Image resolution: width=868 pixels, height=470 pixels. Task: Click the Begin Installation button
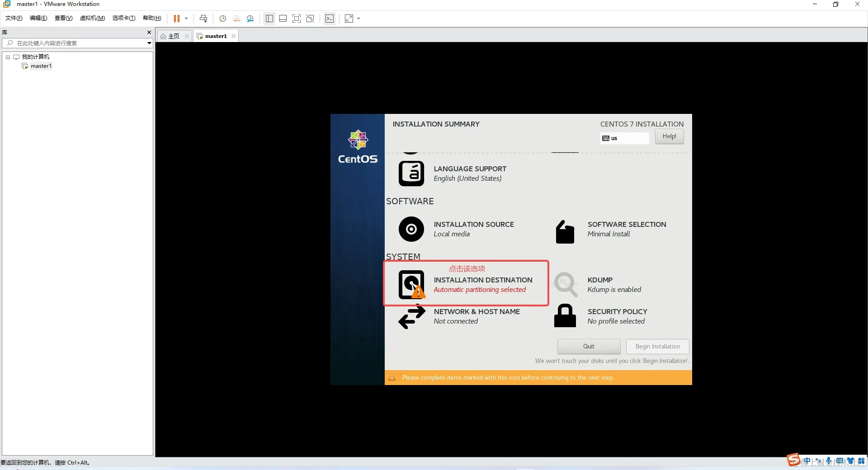[x=657, y=347]
